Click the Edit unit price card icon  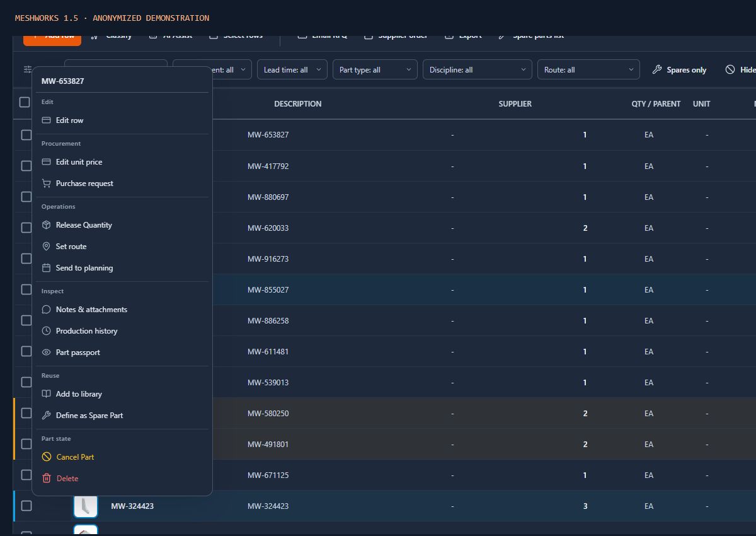coord(46,162)
